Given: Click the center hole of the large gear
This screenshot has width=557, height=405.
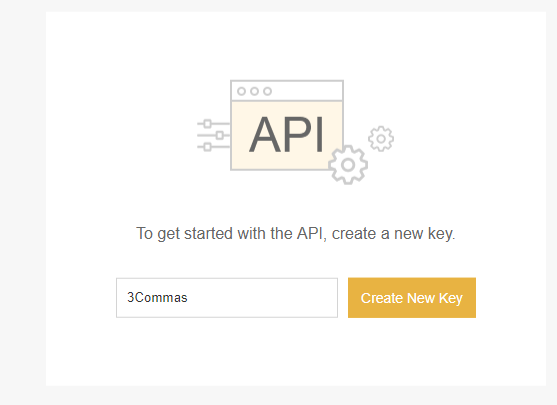Looking at the screenshot, I should coord(348,165).
